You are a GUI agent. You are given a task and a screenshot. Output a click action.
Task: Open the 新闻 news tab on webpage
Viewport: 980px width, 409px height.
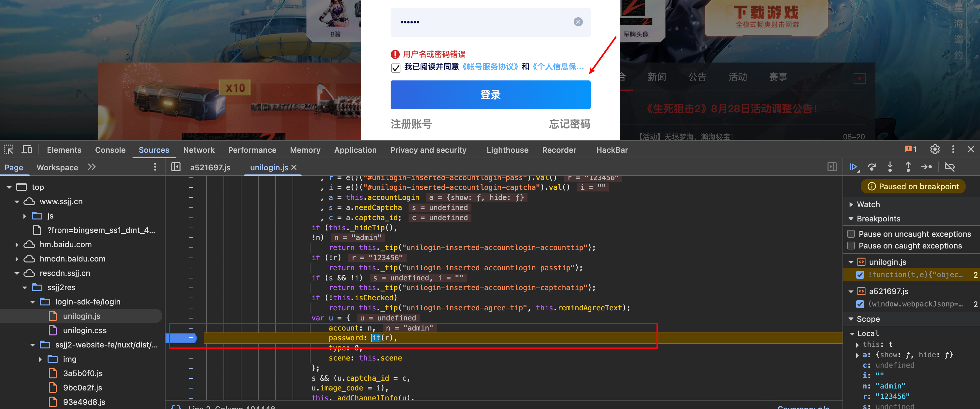pyautogui.click(x=656, y=77)
